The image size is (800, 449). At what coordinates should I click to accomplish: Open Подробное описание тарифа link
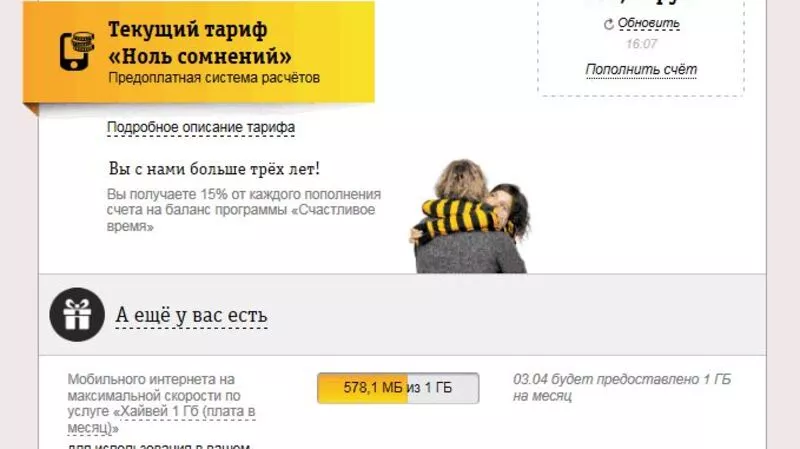point(201,127)
